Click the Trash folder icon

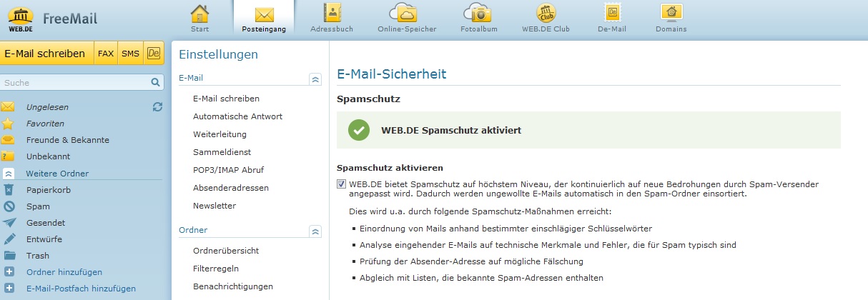[9, 255]
